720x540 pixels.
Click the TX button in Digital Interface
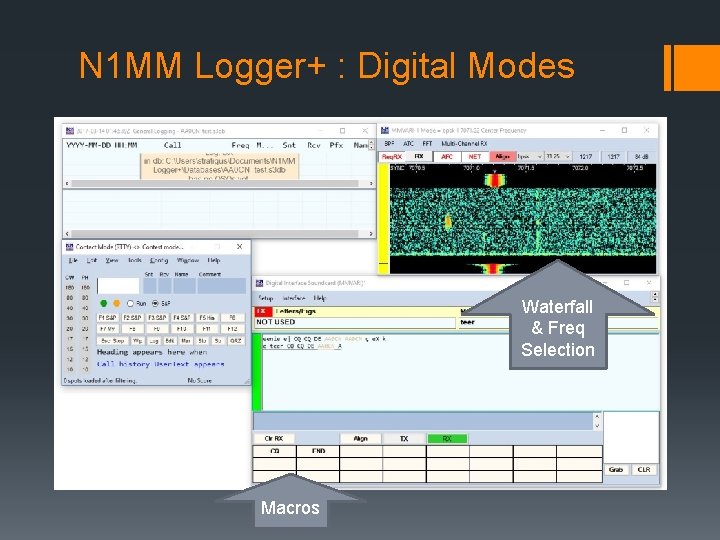coord(404,439)
